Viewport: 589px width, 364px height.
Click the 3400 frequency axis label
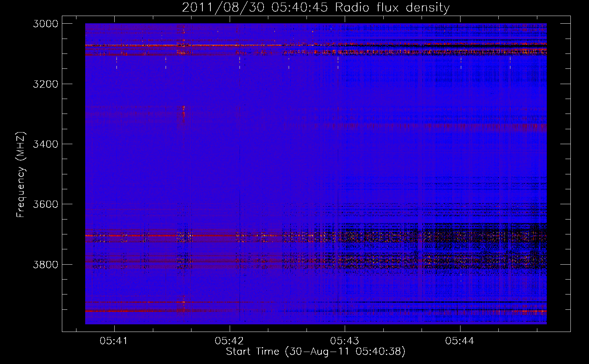[x=46, y=144]
